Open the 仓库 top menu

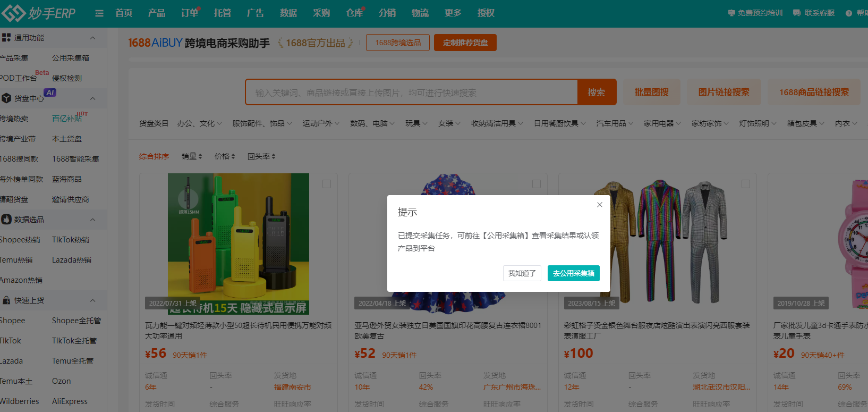pyautogui.click(x=354, y=13)
